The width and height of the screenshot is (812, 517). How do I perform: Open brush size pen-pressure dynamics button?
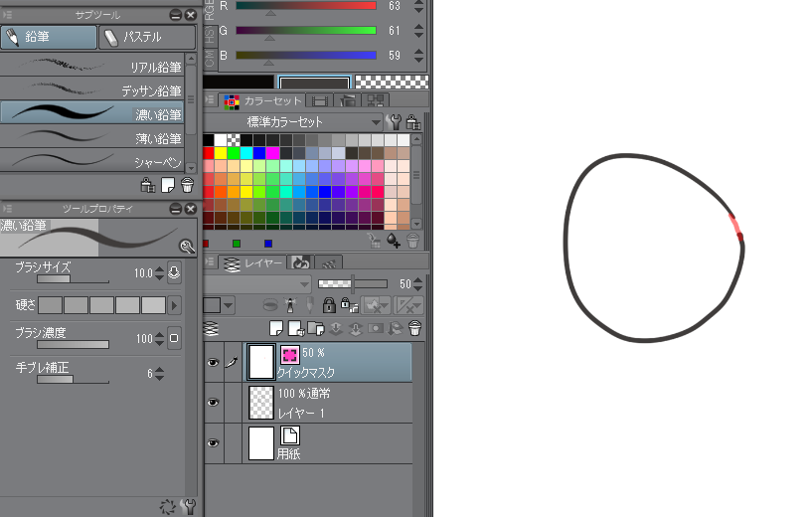pos(175,273)
